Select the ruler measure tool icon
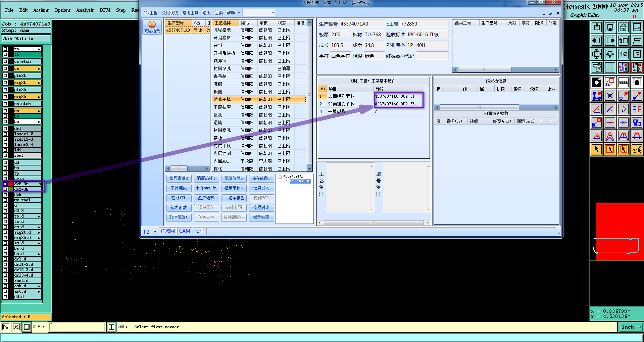 coord(624,82)
